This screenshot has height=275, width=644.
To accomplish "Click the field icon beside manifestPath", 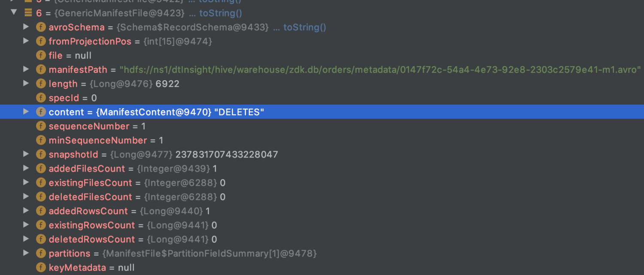I will click(41, 70).
